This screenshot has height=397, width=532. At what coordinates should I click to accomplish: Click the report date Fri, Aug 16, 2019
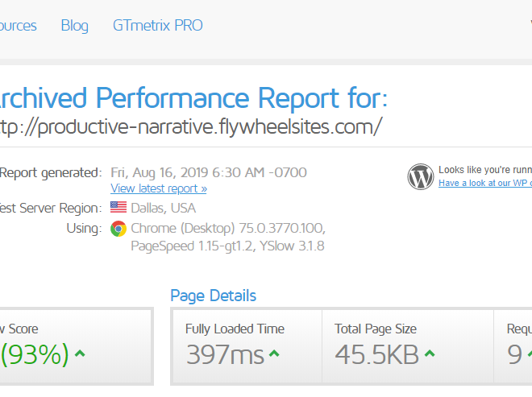coord(209,172)
